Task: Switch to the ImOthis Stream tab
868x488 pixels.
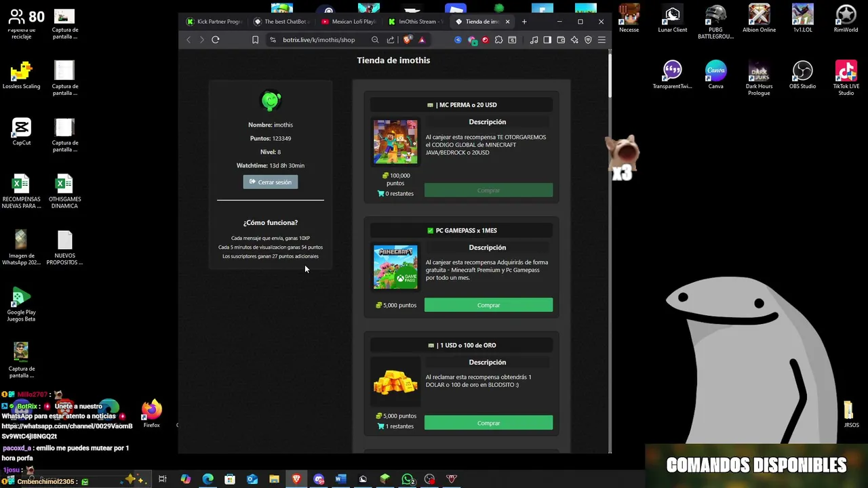Action: pos(416,22)
